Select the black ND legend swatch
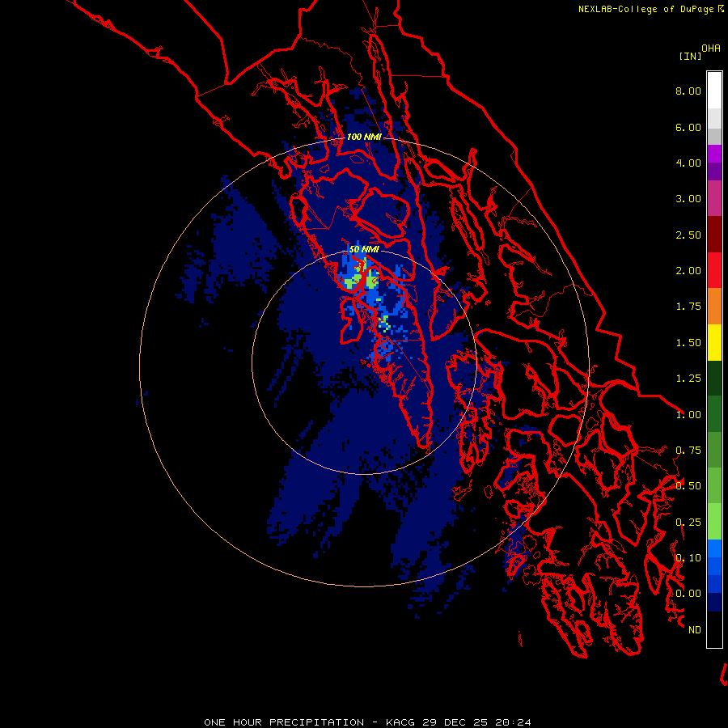The height and width of the screenshot is (728, 728). tap(714, 629)
